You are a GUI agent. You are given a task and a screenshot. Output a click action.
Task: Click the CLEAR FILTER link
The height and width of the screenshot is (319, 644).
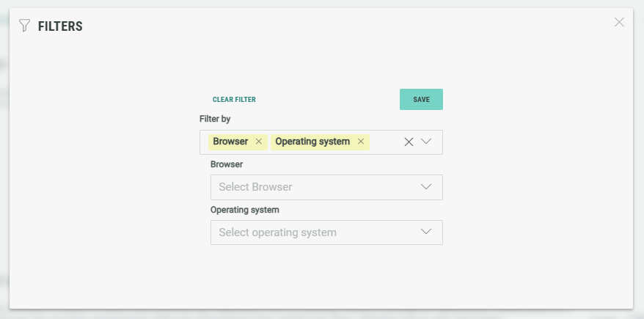coord(234,100)
